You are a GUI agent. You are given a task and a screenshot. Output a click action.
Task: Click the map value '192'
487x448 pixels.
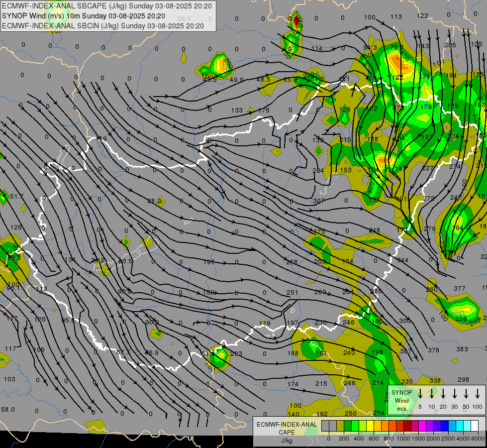(x=322, y=414)
